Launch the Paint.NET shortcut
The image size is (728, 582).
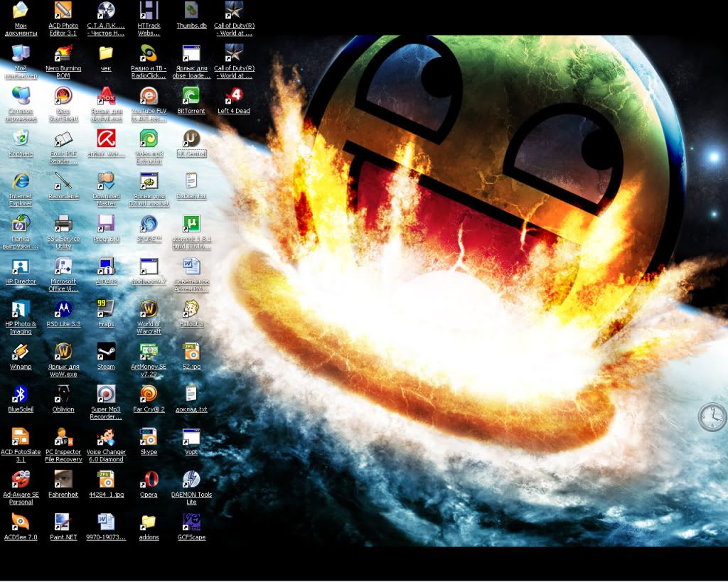click(x=63, y=522)
